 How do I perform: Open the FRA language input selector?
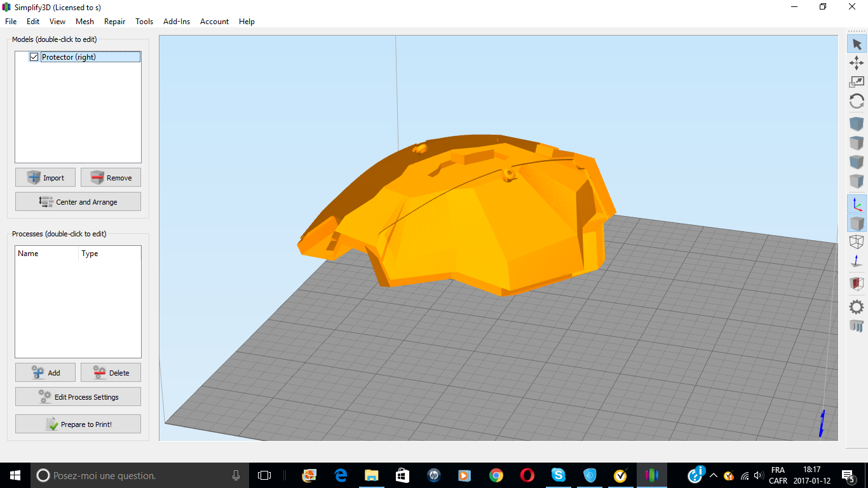coord(778,475)
